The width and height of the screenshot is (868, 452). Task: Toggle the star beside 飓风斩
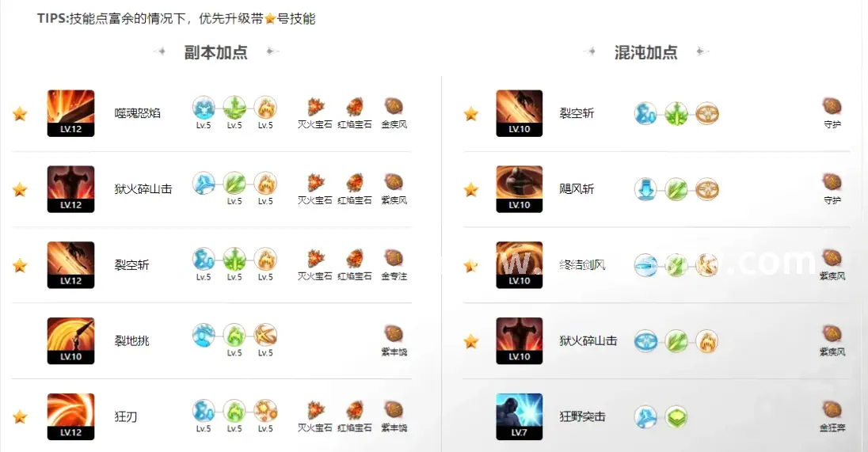tap(471, 190)
